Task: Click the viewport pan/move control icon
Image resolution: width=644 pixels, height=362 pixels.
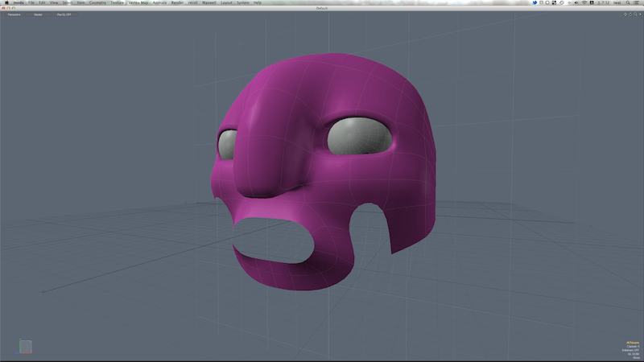Action: (x=625, y=14)
